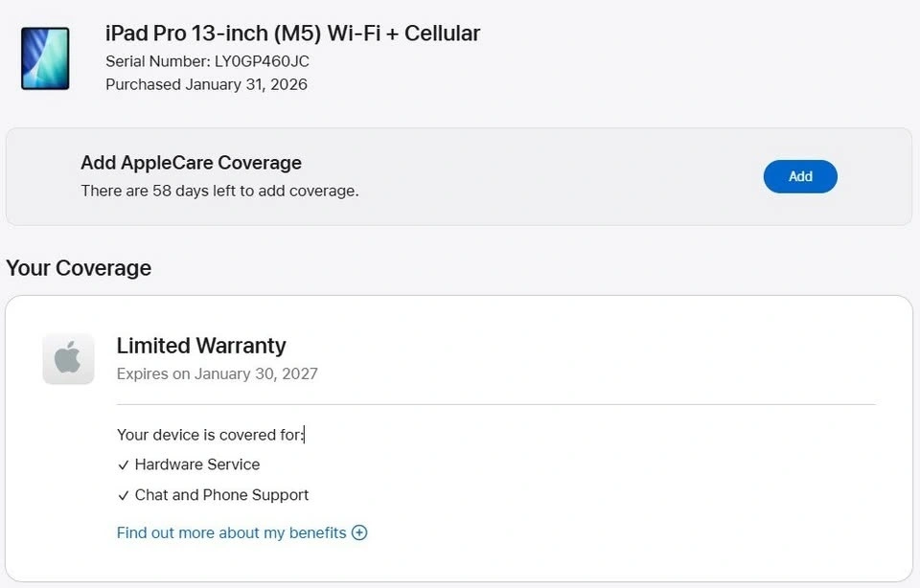Click the 58 days left to add coverage notice
This screenshot has width=920, height=588.
[x=219, y=191]
